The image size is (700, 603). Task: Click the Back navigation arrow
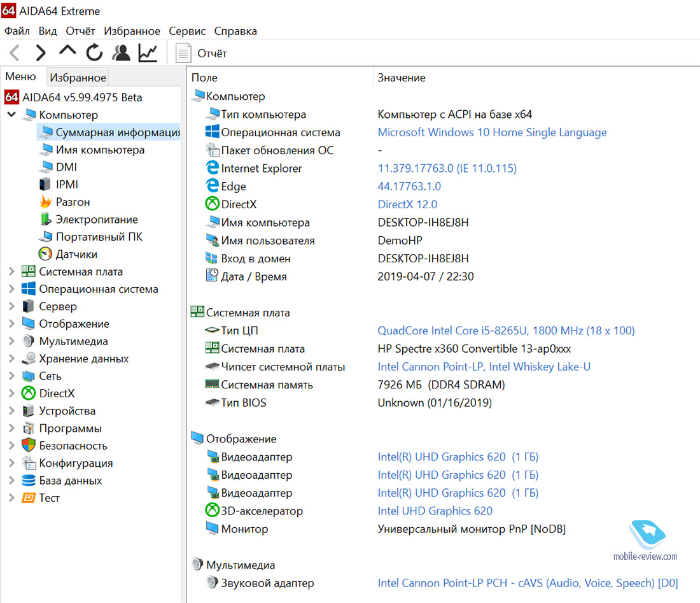(x=15, y=53)
